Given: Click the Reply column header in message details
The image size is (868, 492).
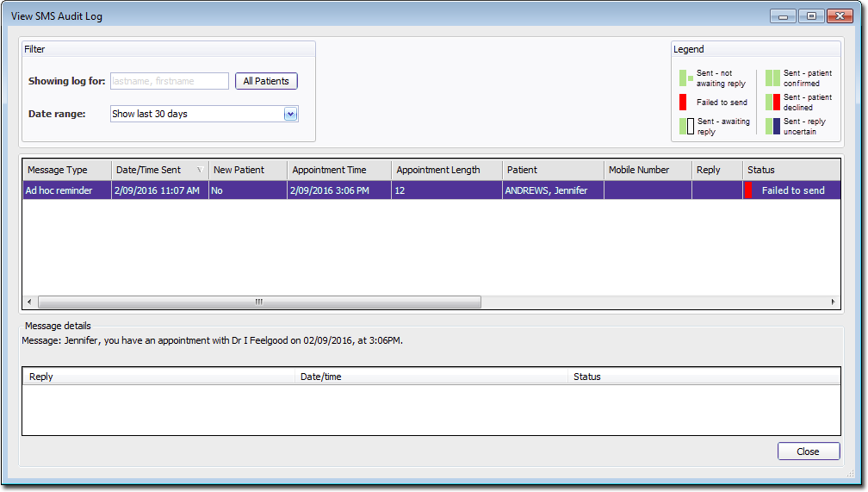Looking at the screenshot, I should 158,377.
